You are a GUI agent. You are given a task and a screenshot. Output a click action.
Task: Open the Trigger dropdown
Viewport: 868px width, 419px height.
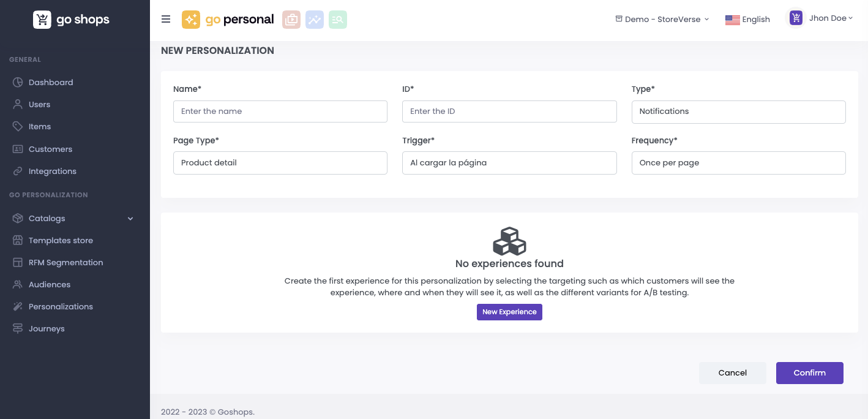pos(509,163)
